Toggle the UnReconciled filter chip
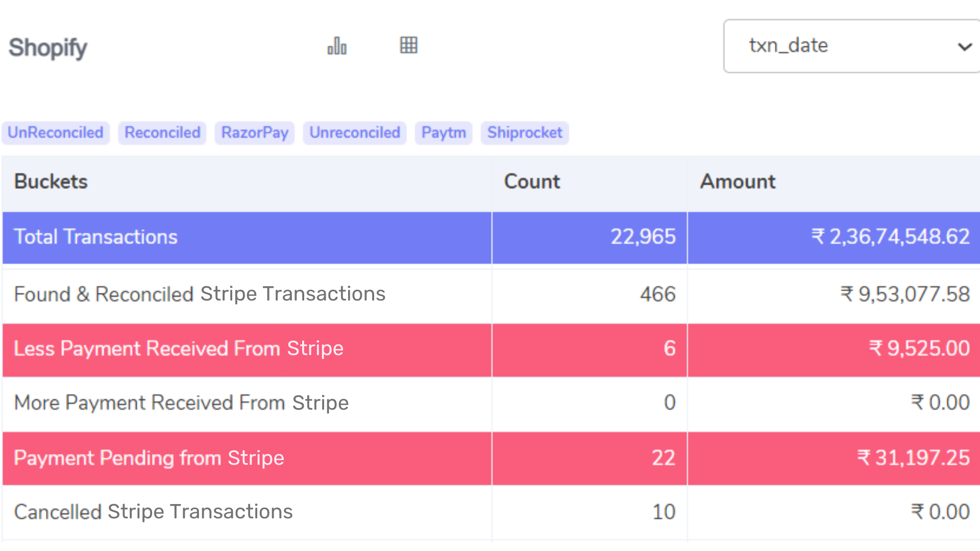 pos(56,133)
